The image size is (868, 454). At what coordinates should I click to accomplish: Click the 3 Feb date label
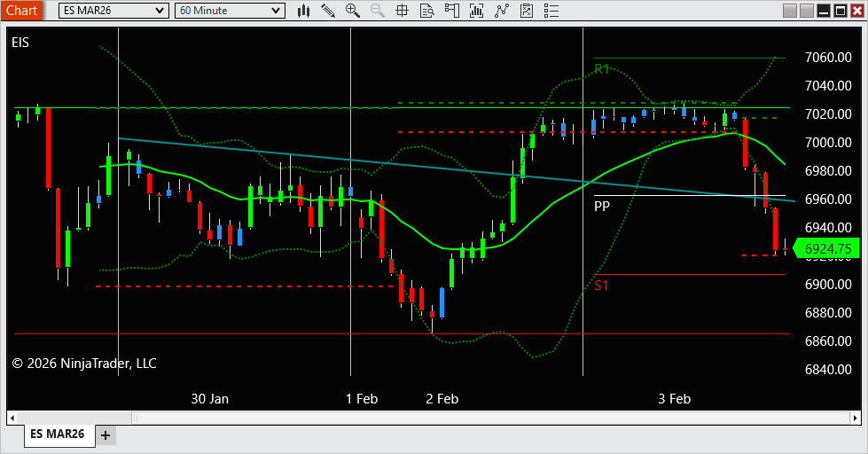click(674, 399)
